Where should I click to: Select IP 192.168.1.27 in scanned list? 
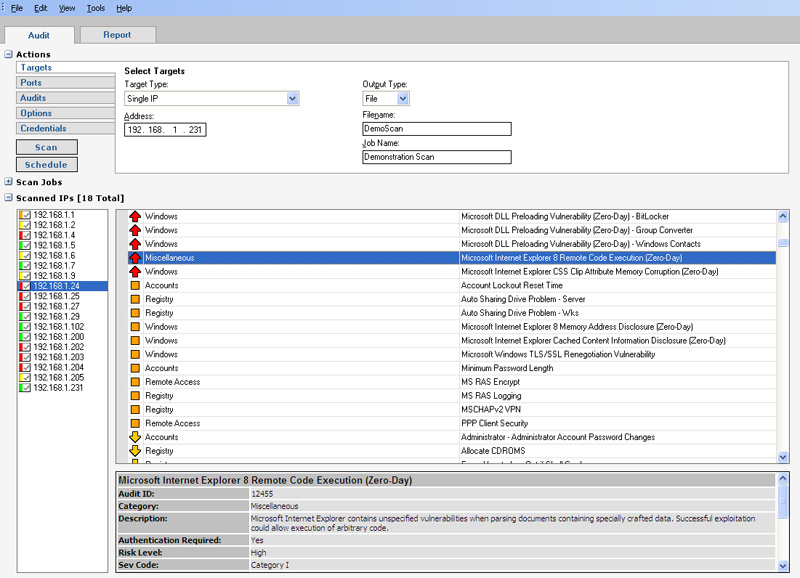point(56,306)
